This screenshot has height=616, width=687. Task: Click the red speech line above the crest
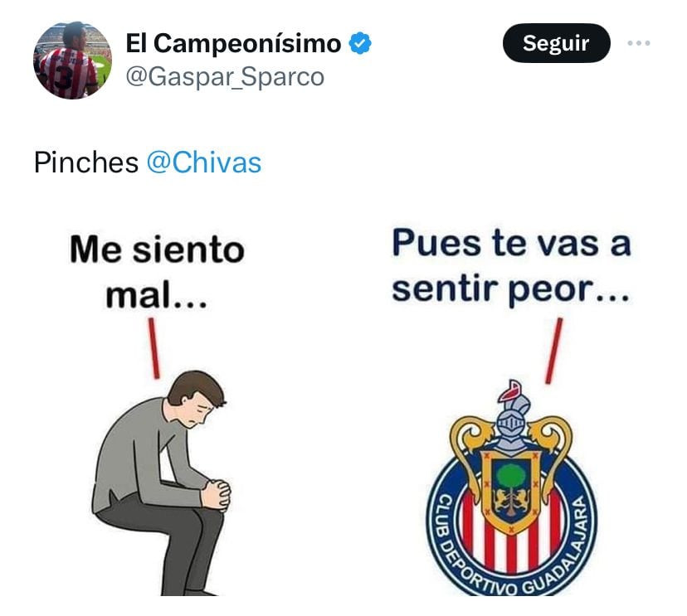tap(553, 352)
